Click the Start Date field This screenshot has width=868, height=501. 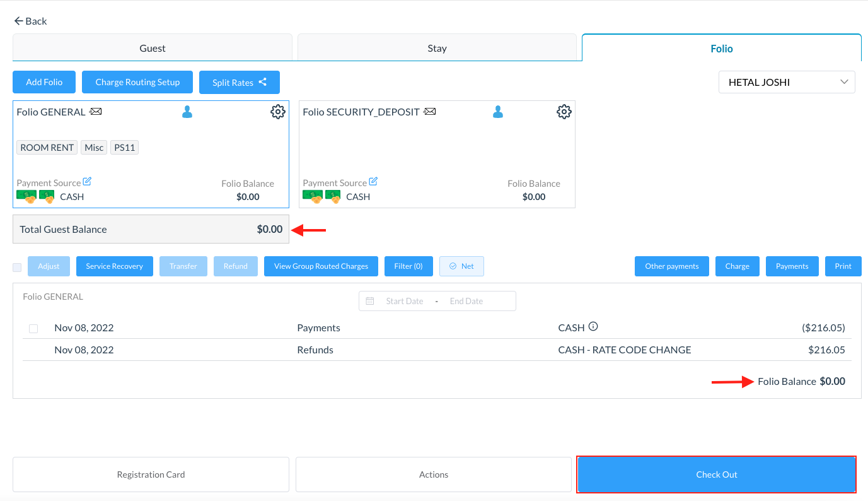404,301
